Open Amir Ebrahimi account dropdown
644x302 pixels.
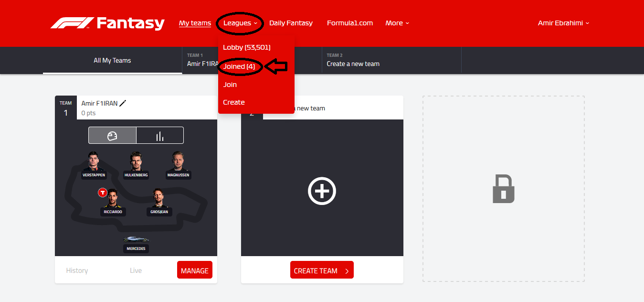coord(563,23)
